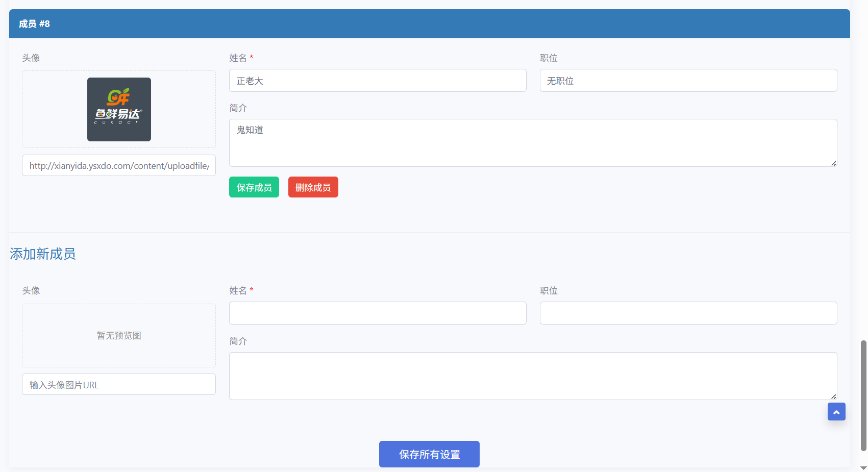
Task: Click the empty 简介 textarea for new member
Action: tap(533, 376)
